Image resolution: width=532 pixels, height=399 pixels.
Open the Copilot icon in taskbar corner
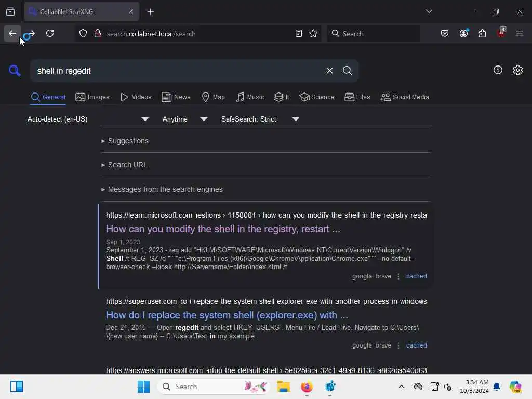coord(515,387)
